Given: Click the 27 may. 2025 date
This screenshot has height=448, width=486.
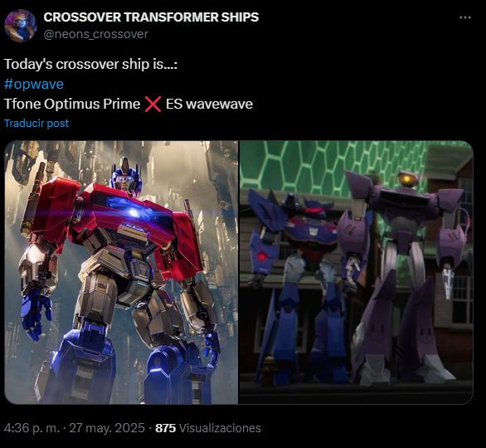Looking at the screenshot, I should [x=107, y=428].
